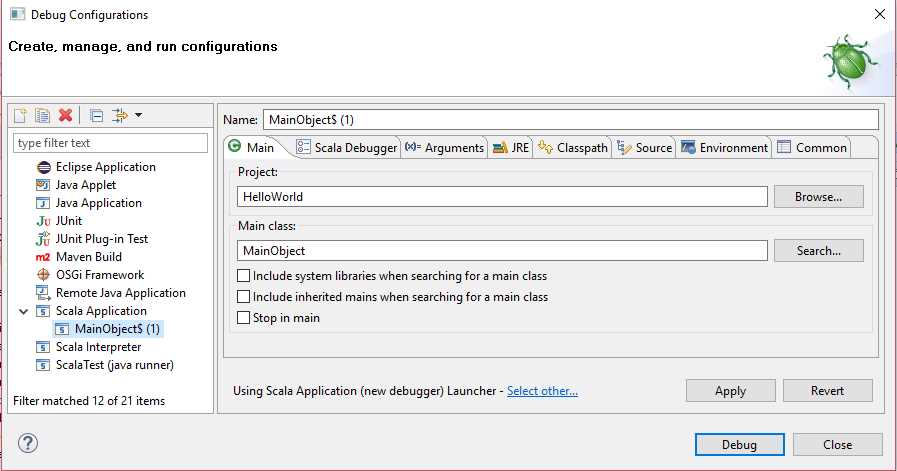Screen dimensions: 897x471
Task: Click Duplicate launch configuration icon
Action: click(42, 116)
